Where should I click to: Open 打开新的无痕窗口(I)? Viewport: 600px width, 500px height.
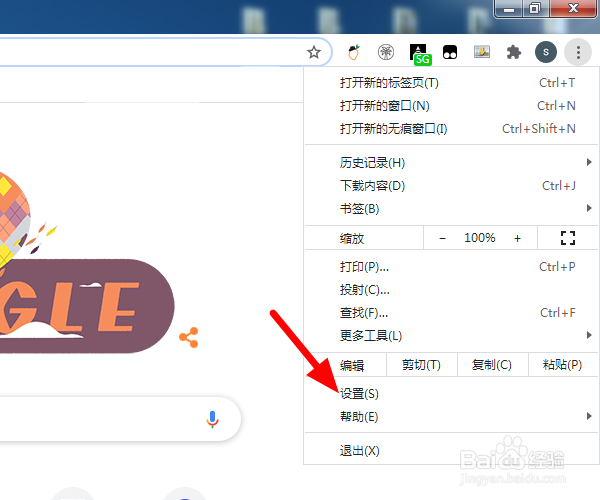(x=452, y=129)
